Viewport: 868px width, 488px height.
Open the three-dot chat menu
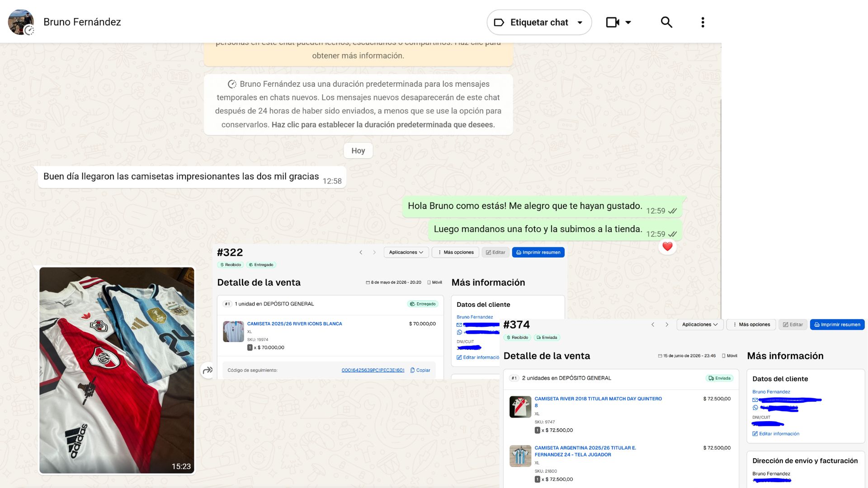pyautogui.click(x=703, y=22)
